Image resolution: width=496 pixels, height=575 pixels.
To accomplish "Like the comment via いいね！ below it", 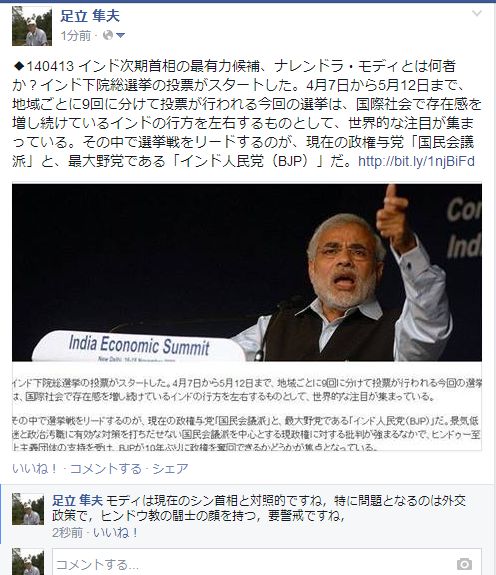I will [x=116, y=532].
